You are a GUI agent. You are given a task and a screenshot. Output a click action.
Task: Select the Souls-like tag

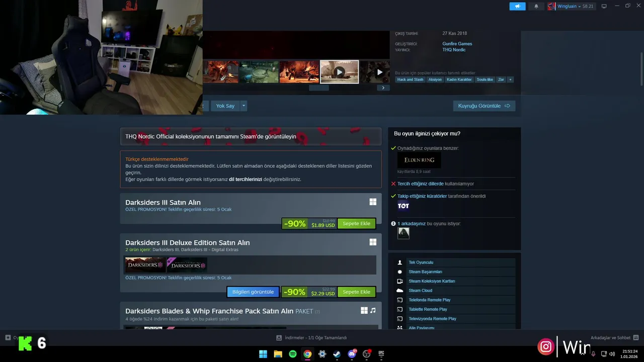[485, 79]
